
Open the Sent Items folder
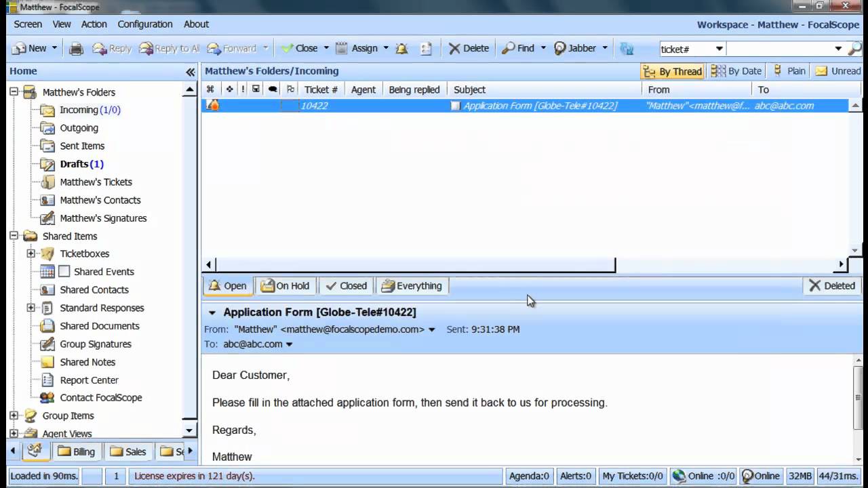[82, 146]
